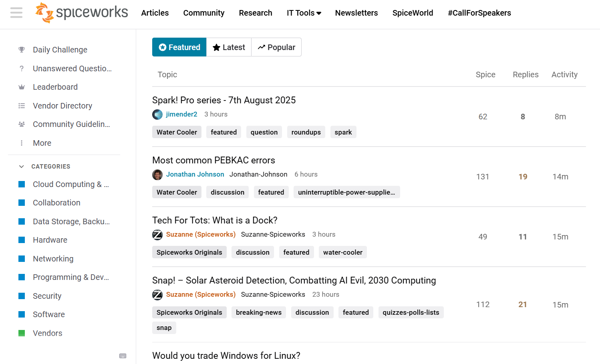600x364 pixels.
Task: Click the Leaderboard crown icon
Action: pos(22,87)
